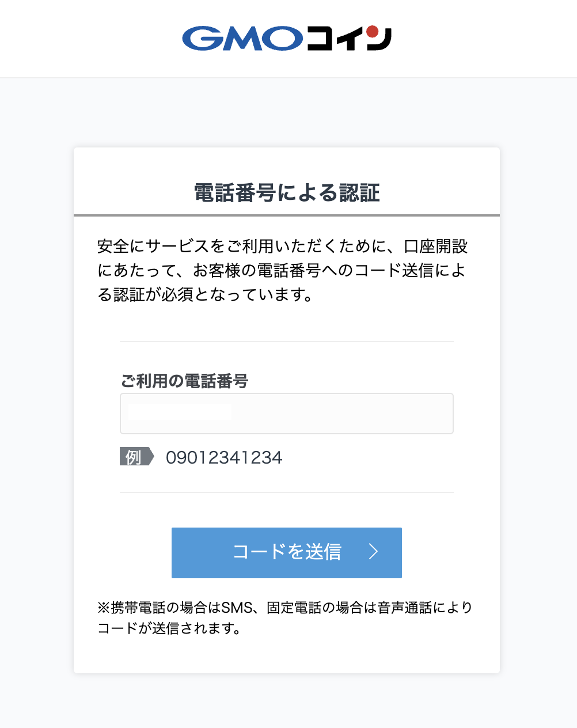
Task: Click the divider line below the example number
Action: [x=287, y=492]
